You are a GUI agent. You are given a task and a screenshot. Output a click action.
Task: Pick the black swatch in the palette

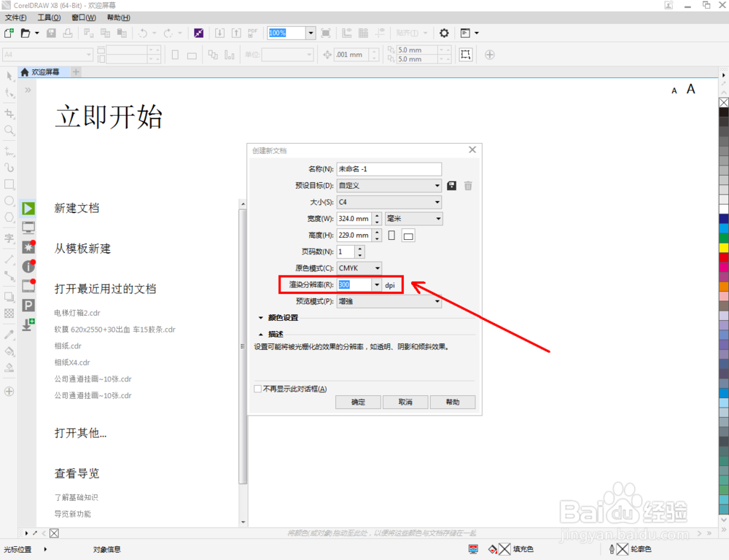pyautogui.click(x=724, y=112)
